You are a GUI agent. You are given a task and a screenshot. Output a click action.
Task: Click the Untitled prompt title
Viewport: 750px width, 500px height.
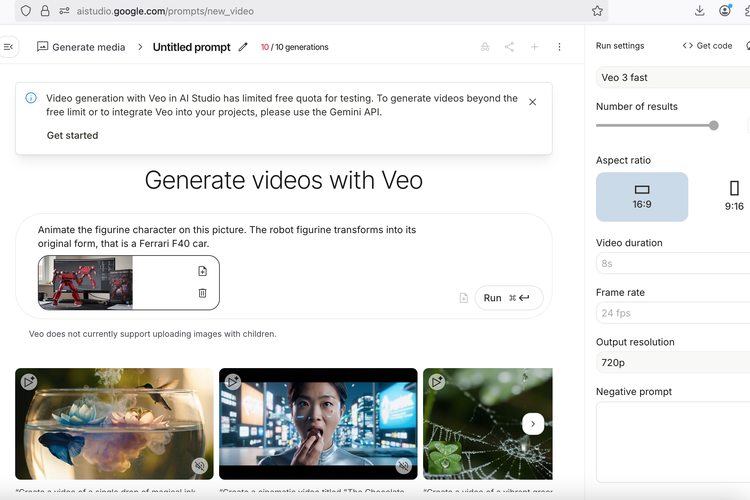coord(191,47)
